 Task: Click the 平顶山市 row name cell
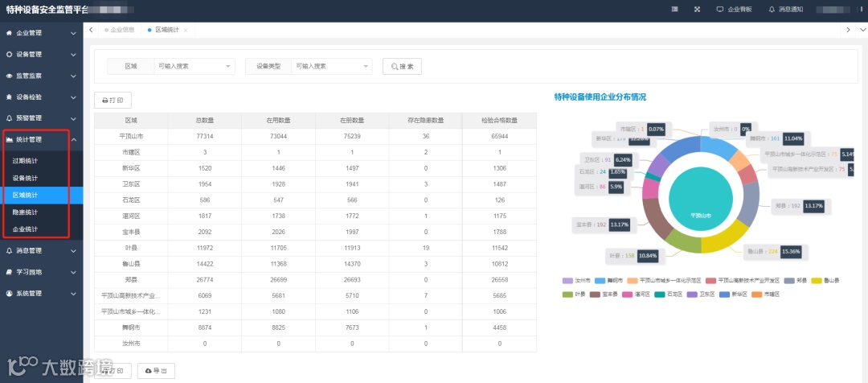[131, 136]
